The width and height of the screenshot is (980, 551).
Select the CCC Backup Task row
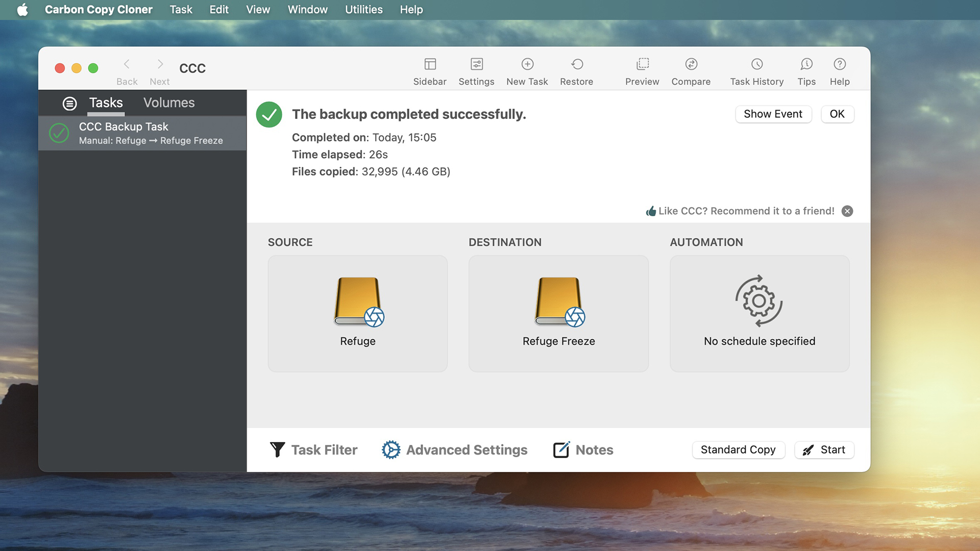[x=142, y=133]
